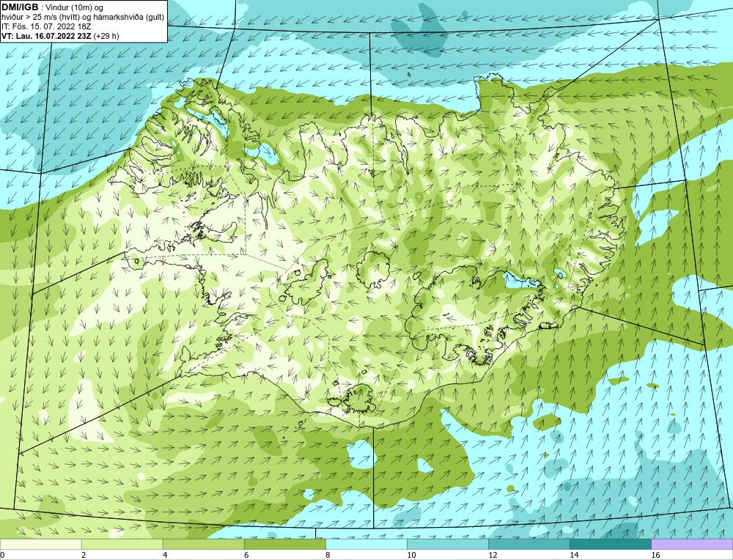Screen dimensions: 733x560
Task: Click the 'IT: Fös. 15. 07. 2022 18Z' line
Action: tap(46, 26)
